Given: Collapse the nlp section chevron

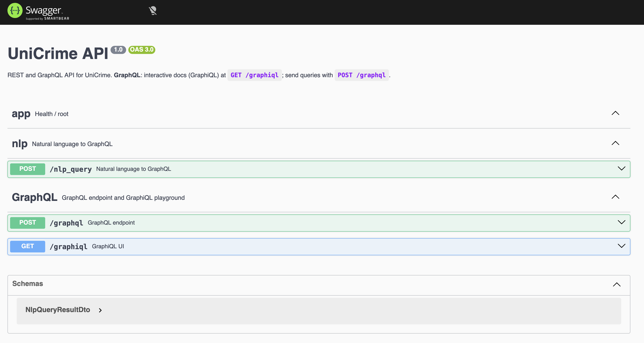Looking at the screenshot, I should pos(615,143).
